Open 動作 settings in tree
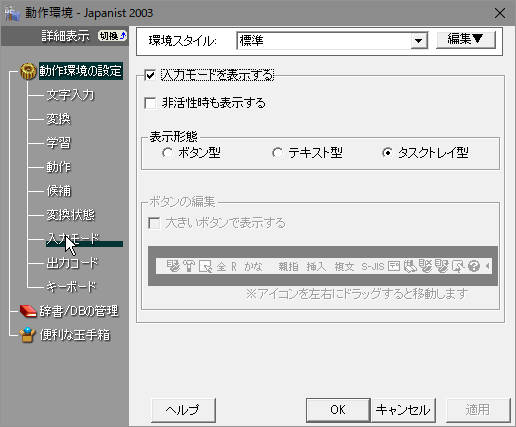The width and height of the screenshot is (516, 427). 58,167
